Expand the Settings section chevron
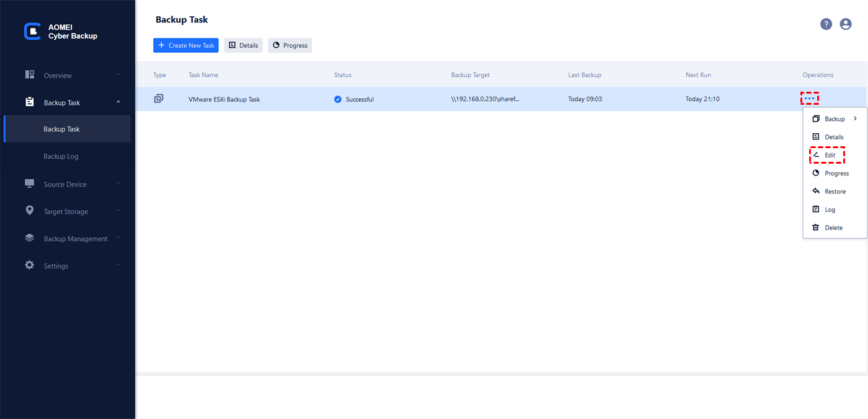Image resolution: width=868 pixels, height=419 pixels. pyautogui.click(x=118, y=266)
